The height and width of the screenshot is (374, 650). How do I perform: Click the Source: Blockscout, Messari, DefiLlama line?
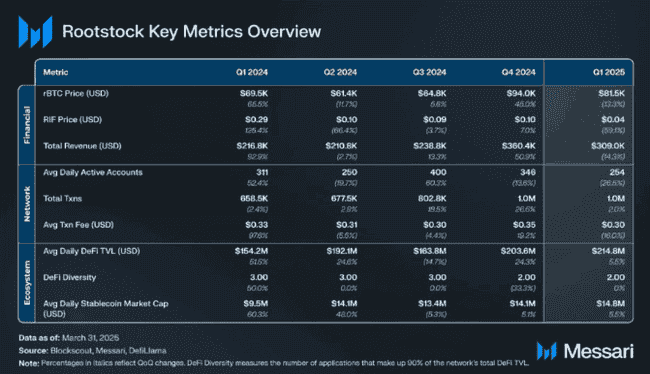tap(92, 351)
